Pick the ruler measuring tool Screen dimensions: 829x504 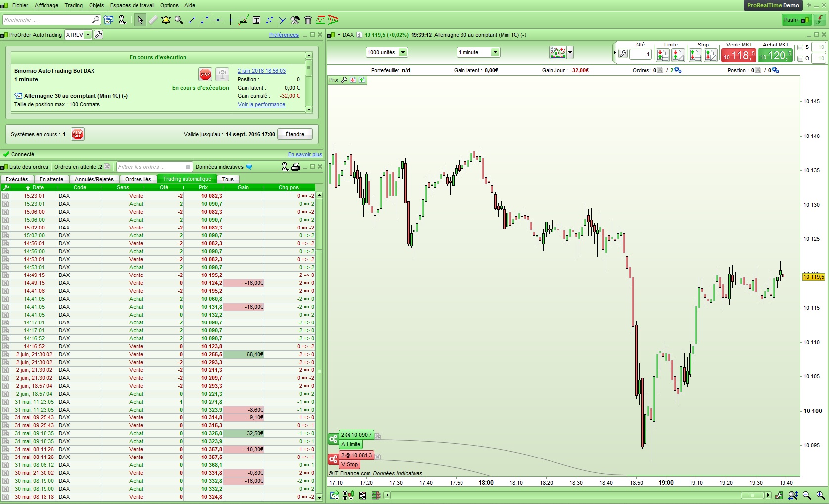point(153,20)
